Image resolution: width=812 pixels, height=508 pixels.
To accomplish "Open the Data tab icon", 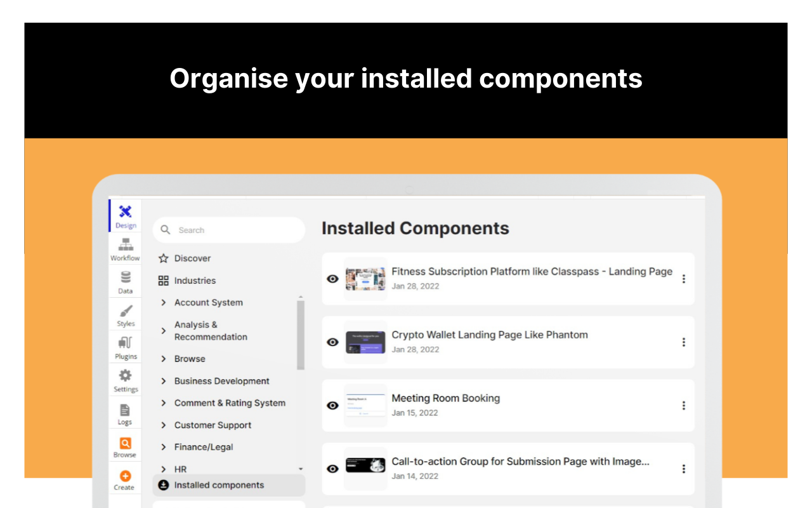I will pos(126,277).
